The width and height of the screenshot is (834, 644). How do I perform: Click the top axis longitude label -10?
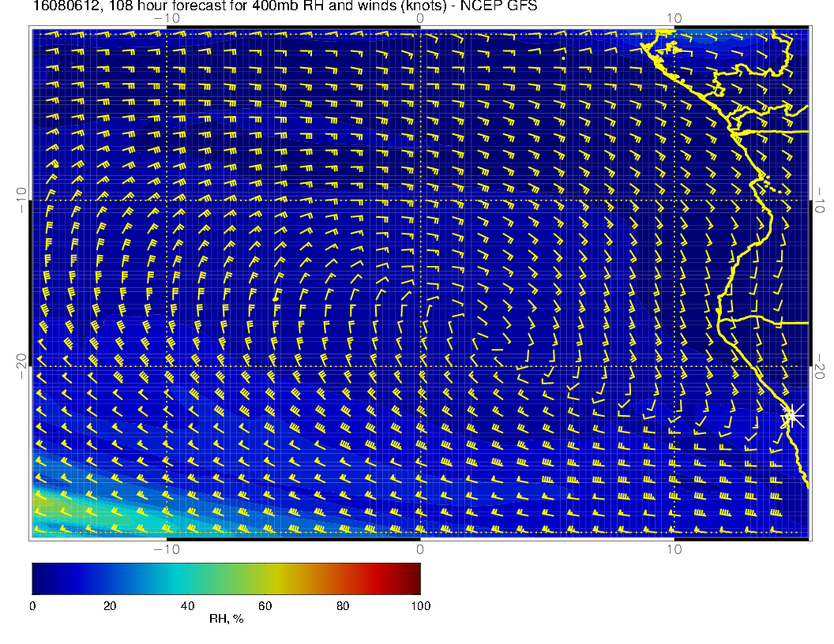(167, 18)
